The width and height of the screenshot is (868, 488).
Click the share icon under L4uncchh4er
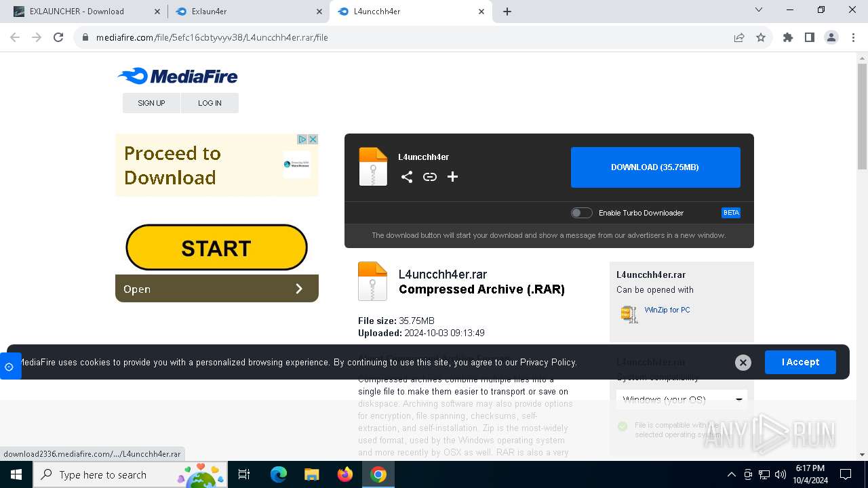tap(407, 177)
